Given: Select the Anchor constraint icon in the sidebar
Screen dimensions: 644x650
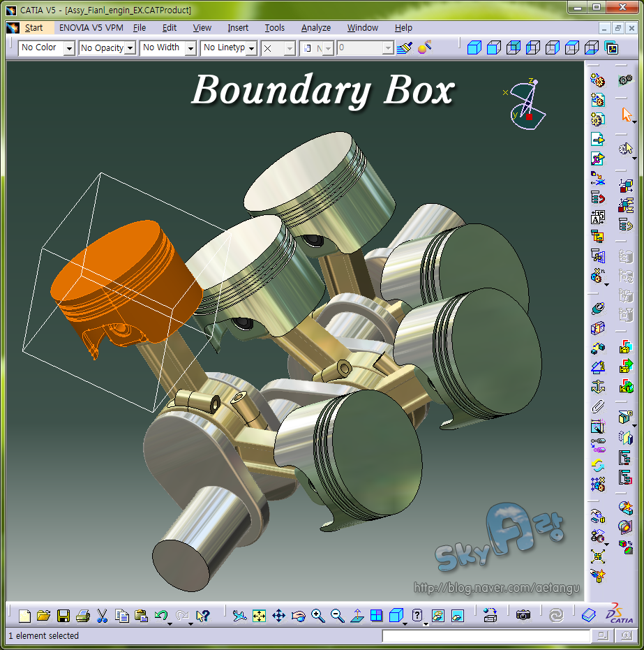Looking at the screenshot, I should coord(598,386).
